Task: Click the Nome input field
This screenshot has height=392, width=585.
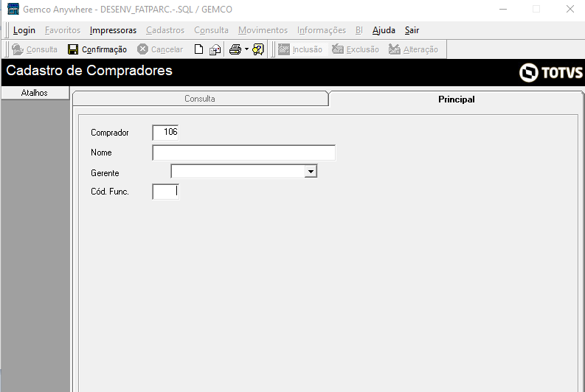Action: click(244, 153)
